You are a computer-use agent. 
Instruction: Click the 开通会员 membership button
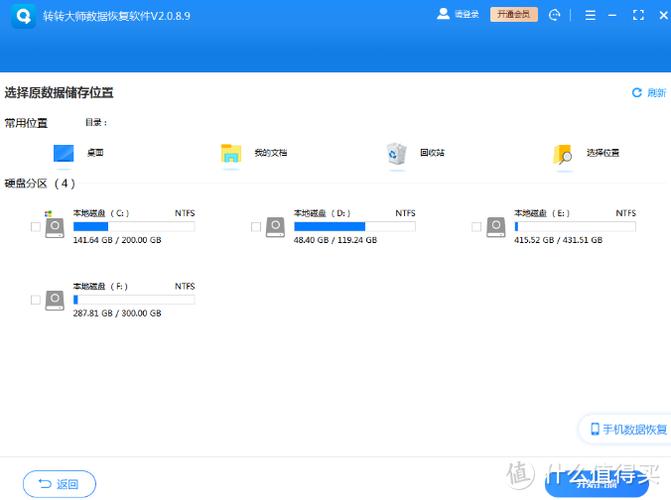click(x=514, y=15)
